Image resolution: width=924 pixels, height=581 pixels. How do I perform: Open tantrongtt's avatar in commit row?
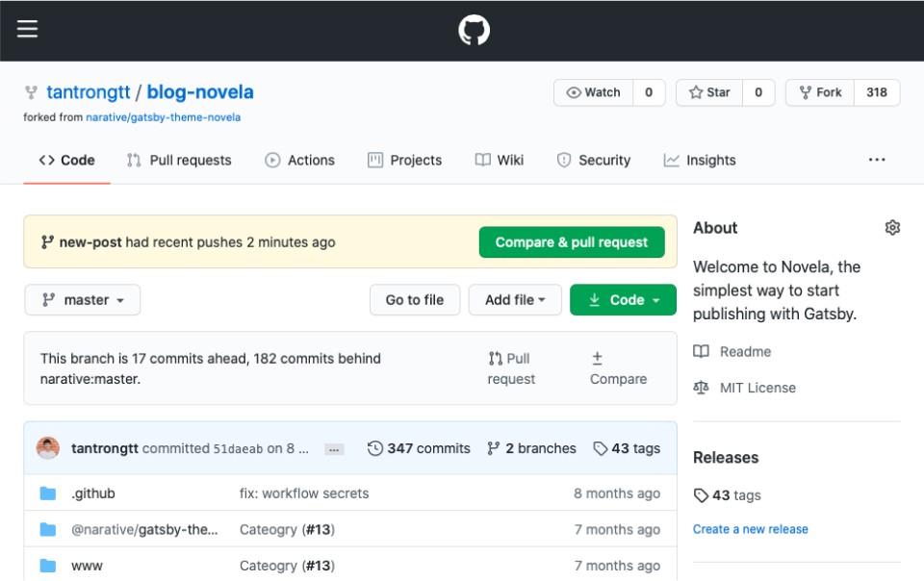48,448
